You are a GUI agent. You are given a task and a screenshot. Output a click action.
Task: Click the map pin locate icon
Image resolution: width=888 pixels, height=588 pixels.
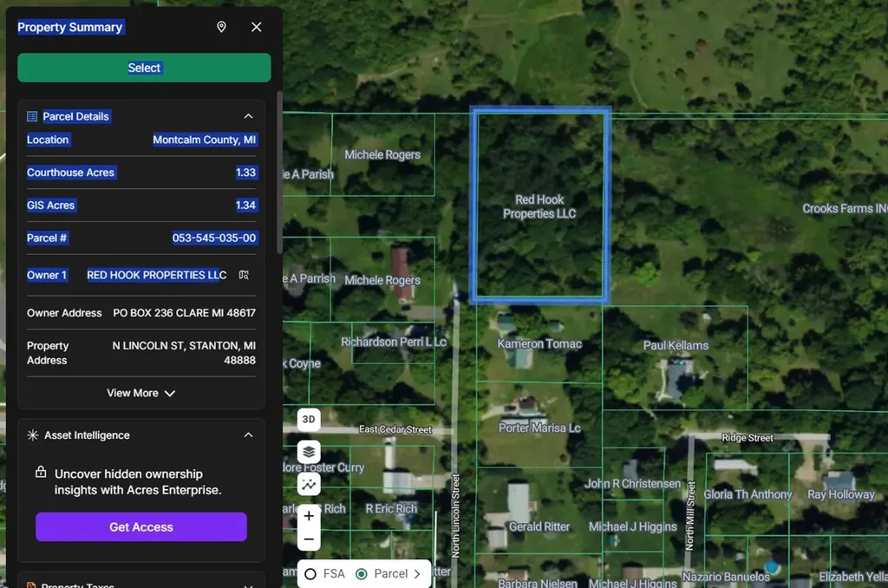click(221, 27)
